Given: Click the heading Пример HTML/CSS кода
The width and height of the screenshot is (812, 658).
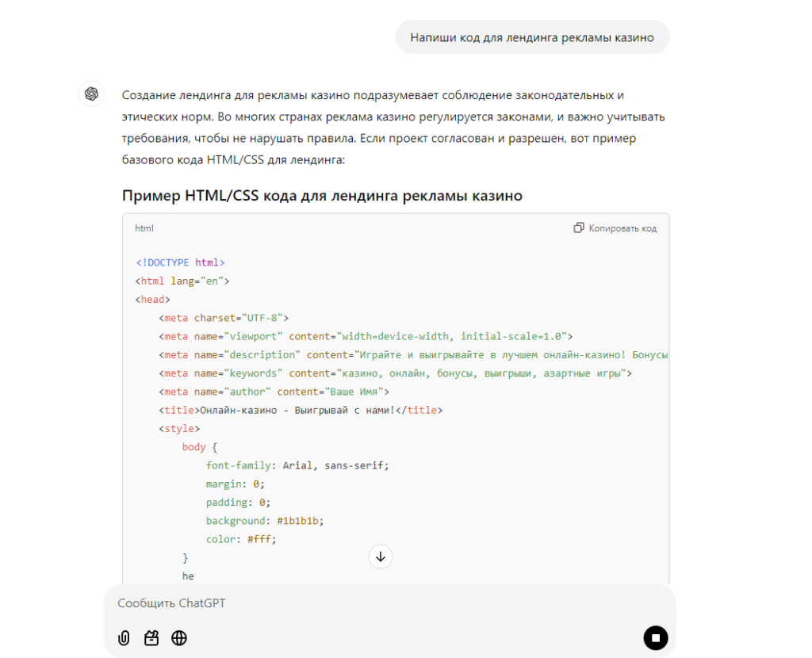Looking at the screenshot, I should 322,196.
